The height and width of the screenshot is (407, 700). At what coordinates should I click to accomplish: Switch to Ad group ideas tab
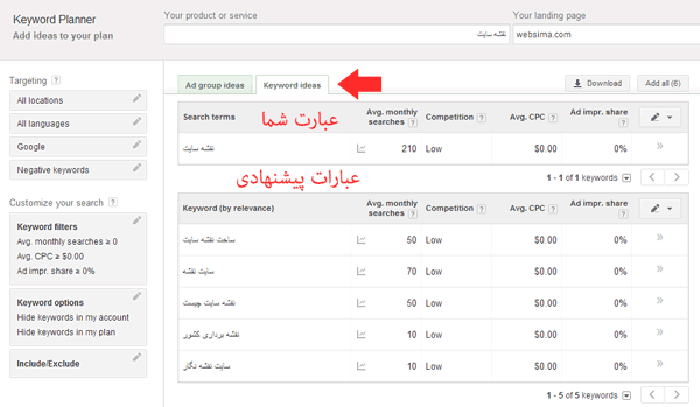click(215, 85)
